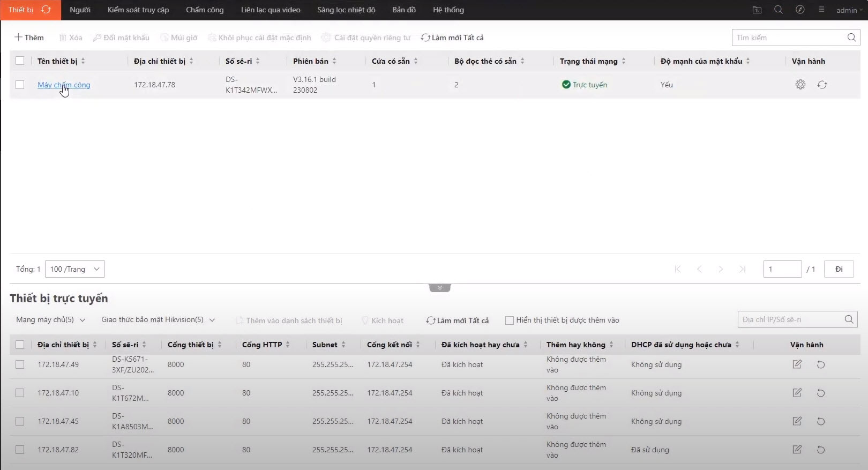Expand the Mạng máy chủ(5) dropdown
This screenshot has height=470, width=868.
(50, 320)
